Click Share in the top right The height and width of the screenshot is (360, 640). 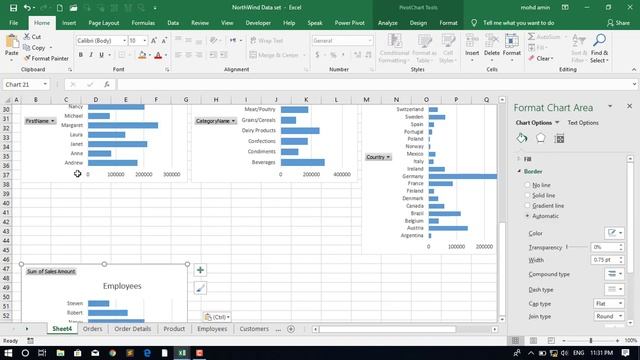(x=618, y=23)
